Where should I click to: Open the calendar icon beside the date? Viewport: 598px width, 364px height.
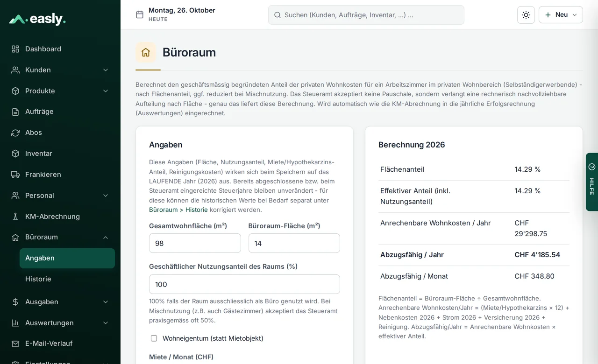point(140,14)
